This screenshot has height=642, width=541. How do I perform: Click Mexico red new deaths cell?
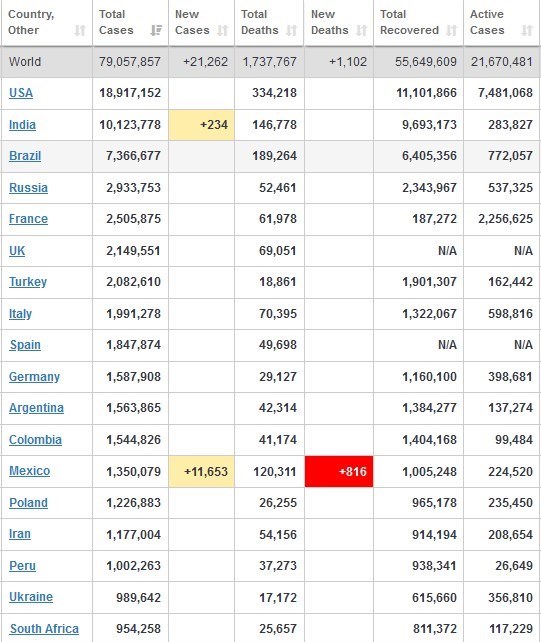click(339, 471)
